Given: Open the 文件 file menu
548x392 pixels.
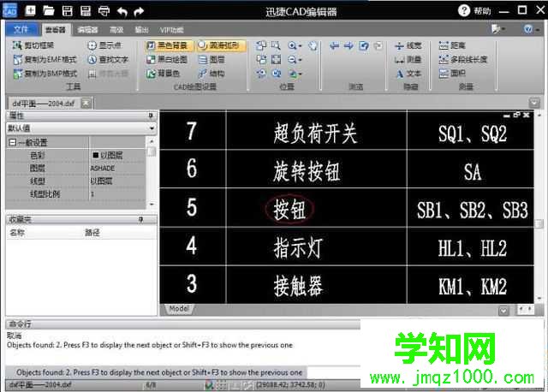Looking at the screenshot, I should pos(21,30).
